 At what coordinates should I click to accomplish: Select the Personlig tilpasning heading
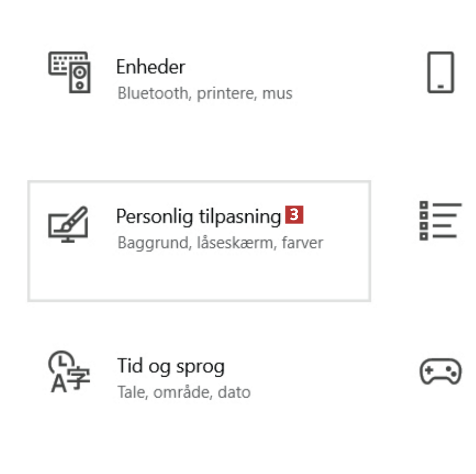pyautogui.click(x=198, y=216)
